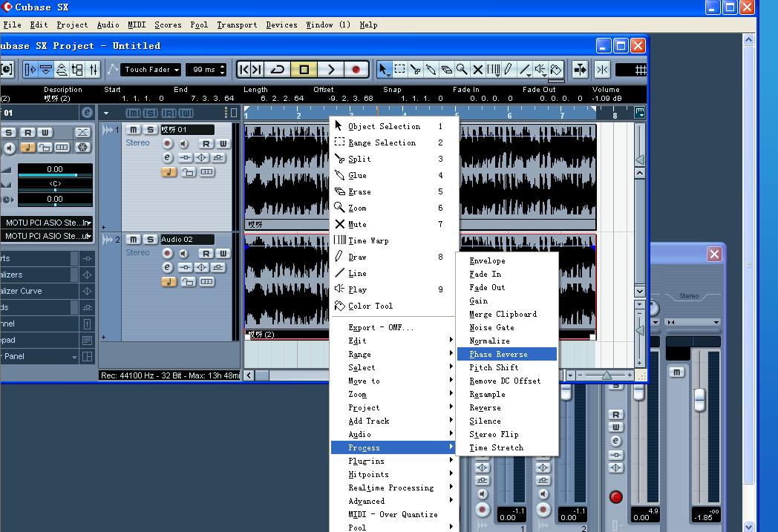The width and height of the screenshot is (778, 532).
Task: Toggle the Autoscroll toolbar button
Action: (580, 70)
